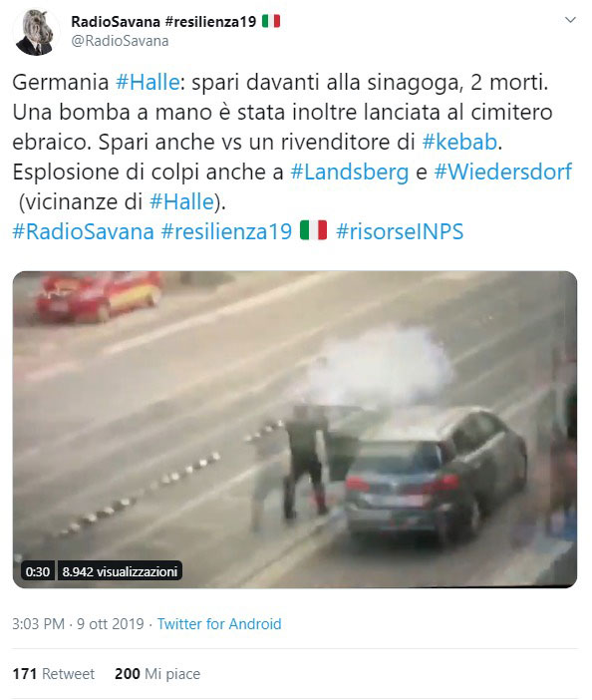
Task: Expand the tweet options chevron menu
Action: click(x=570, y=20)
